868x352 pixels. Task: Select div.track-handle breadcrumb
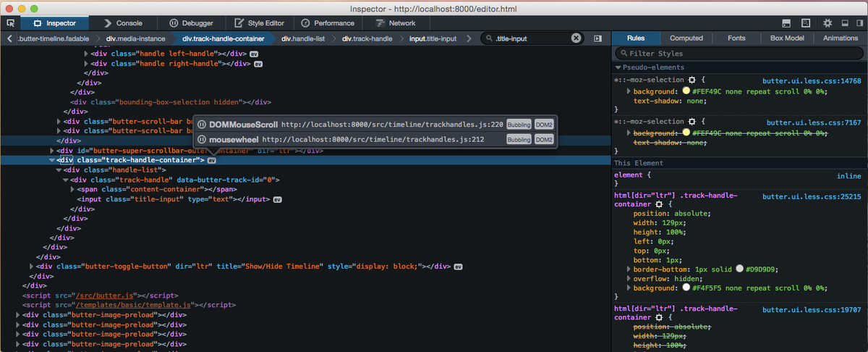pyautogui.click(x=367, y=38)
